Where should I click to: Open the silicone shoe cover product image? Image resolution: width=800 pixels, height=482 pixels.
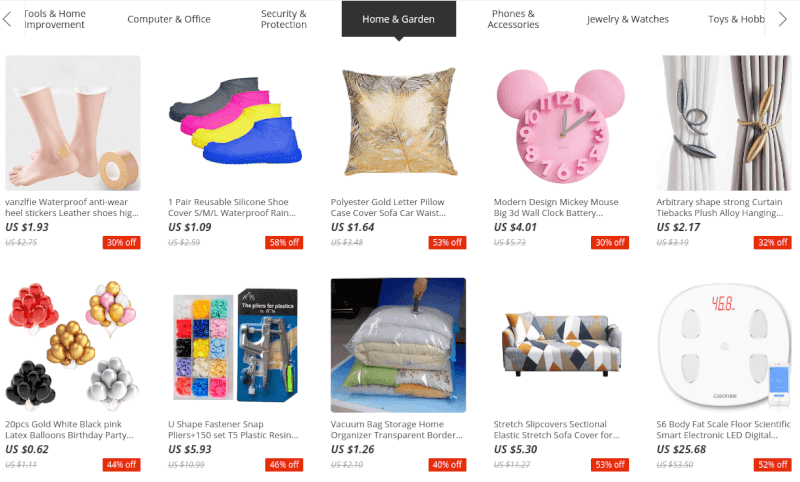tap(236, 123)
